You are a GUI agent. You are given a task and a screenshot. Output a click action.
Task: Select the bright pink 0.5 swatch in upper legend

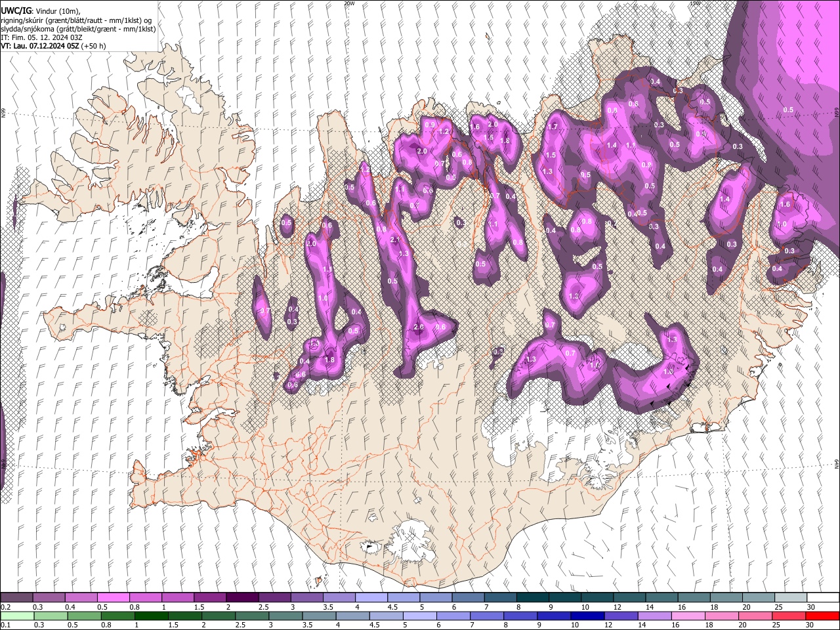coord(113,597)
